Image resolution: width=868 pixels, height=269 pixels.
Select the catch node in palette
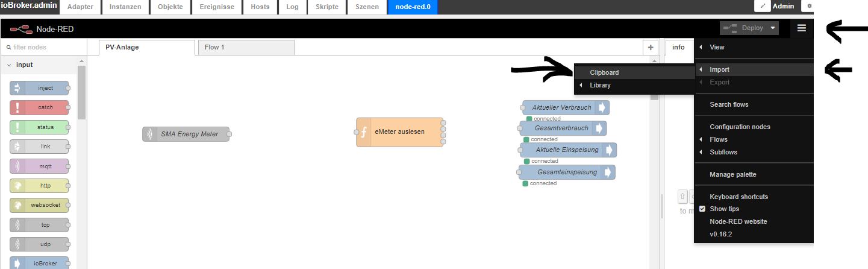(x=39, y=107)
